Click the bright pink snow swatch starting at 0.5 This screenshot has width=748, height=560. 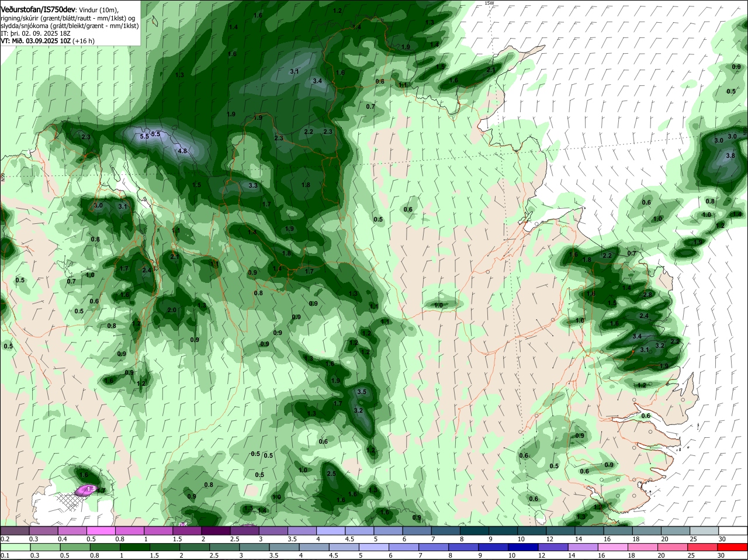tap(101, 531)
